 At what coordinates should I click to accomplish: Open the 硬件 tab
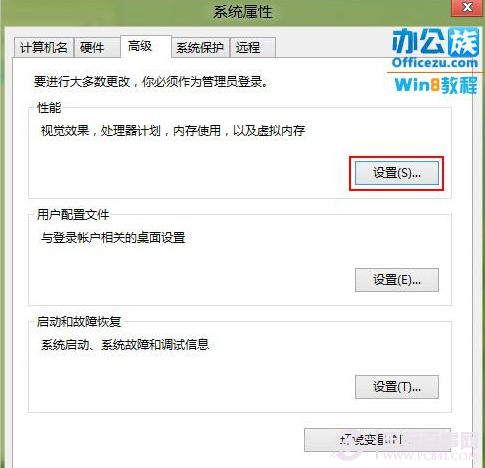point(97,48)
